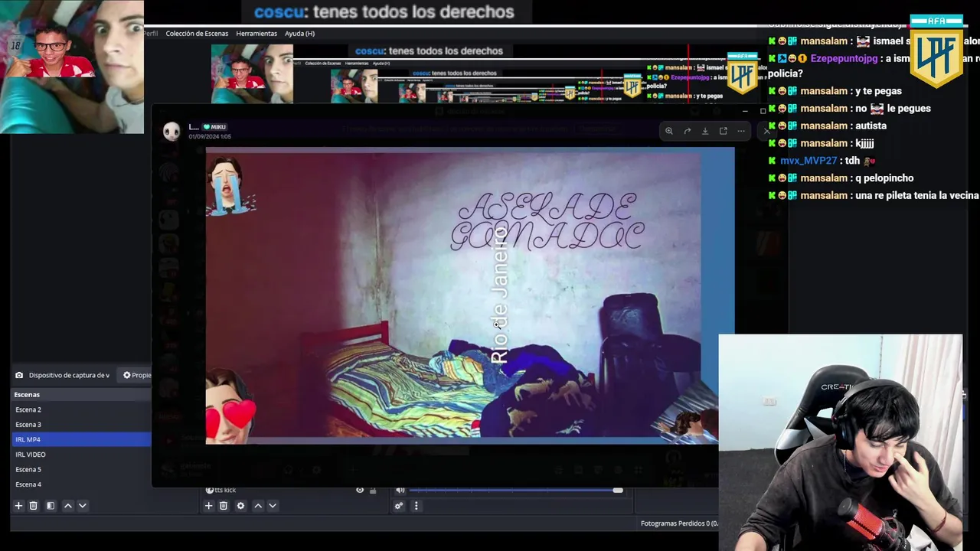This screenshot has width=980, height=551.
Task: Click mvx_MVP27 username in chat overlay
Action: tap(808, 161)
